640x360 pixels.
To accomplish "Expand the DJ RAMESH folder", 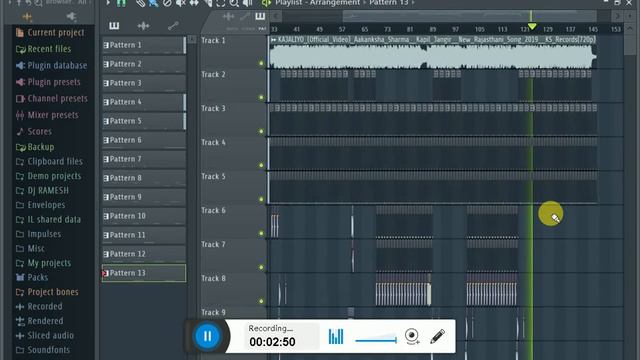I will pos(42,191).
